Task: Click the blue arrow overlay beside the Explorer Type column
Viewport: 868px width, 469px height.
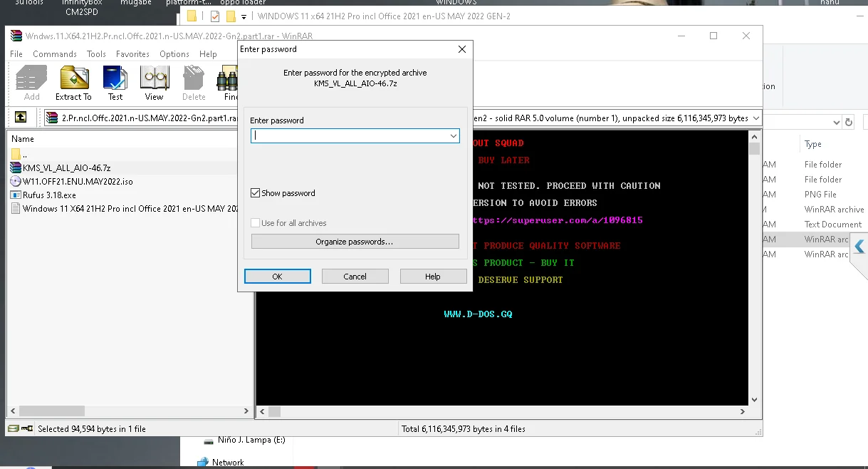Action: click(859, 247)
